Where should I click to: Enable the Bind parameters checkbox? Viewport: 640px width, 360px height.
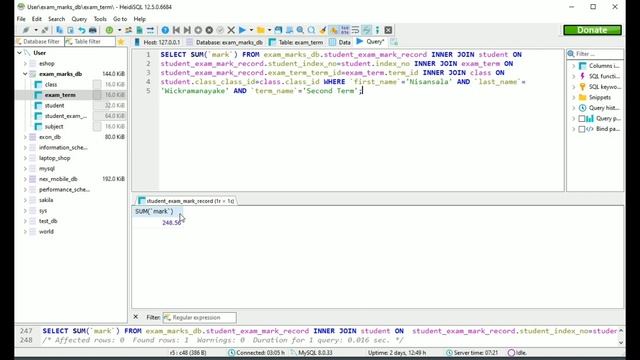(x=582, y=129)
